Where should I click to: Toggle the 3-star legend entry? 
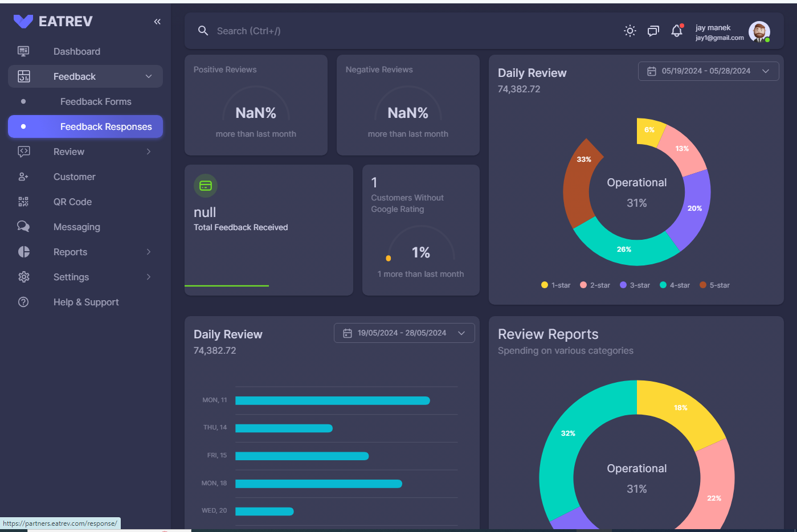tap(635, 285)
